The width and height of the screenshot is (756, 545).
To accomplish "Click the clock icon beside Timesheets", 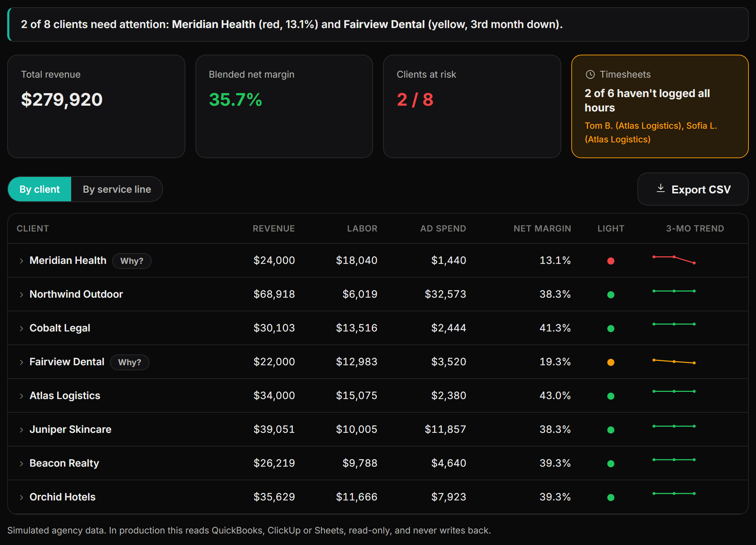I will coord(590,74).
